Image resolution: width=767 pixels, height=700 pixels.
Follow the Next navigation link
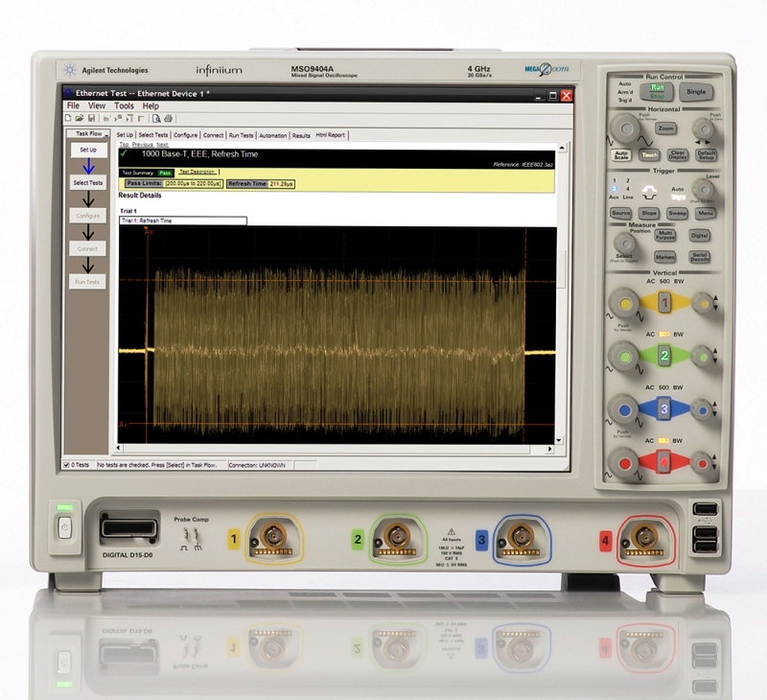click(162, 145)
